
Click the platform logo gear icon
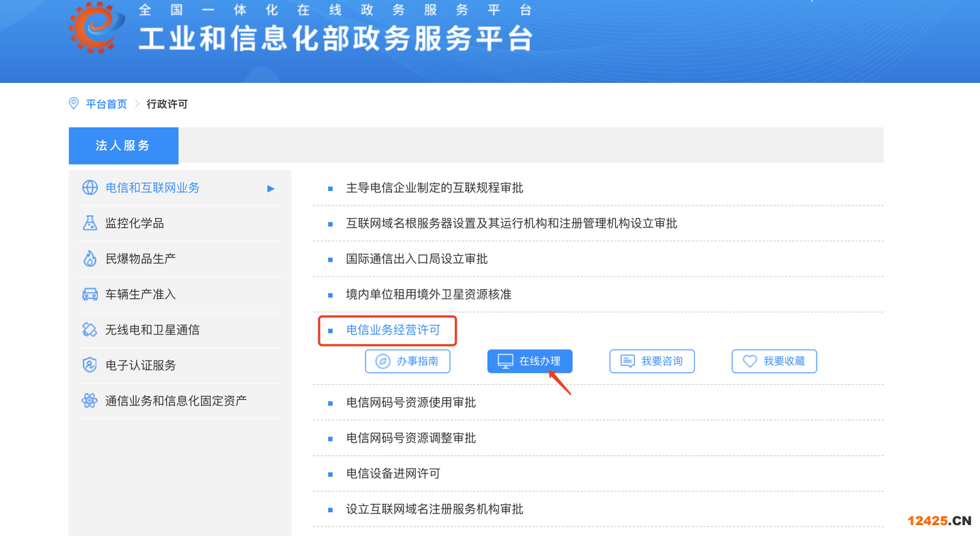pyautogui.click(x=97, y=26)
